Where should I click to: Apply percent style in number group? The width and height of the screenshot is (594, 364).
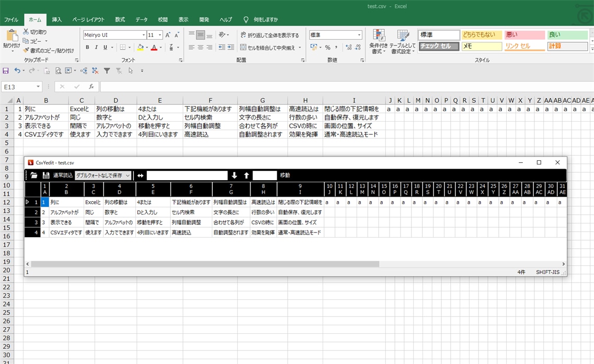pos(327,48)
